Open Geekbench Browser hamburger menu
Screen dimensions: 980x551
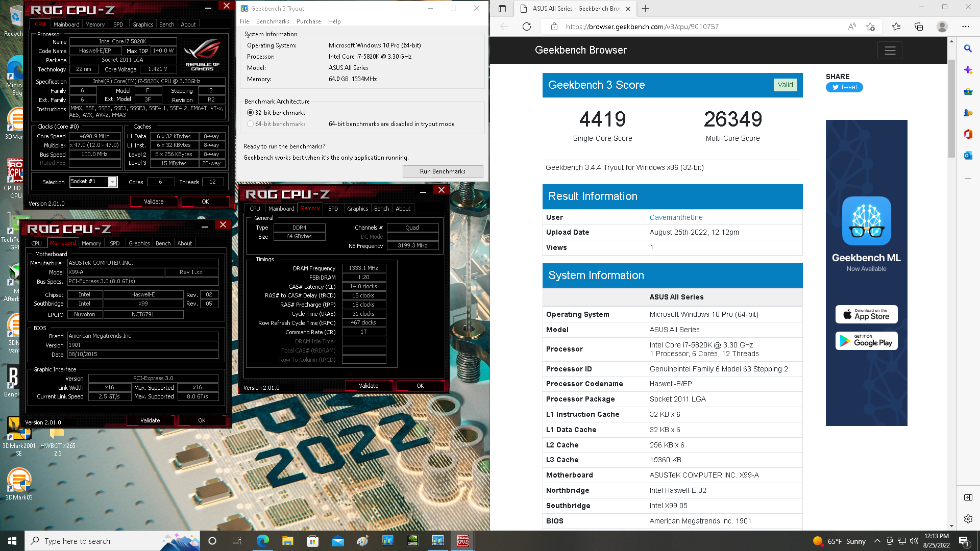tap(890, 50)
